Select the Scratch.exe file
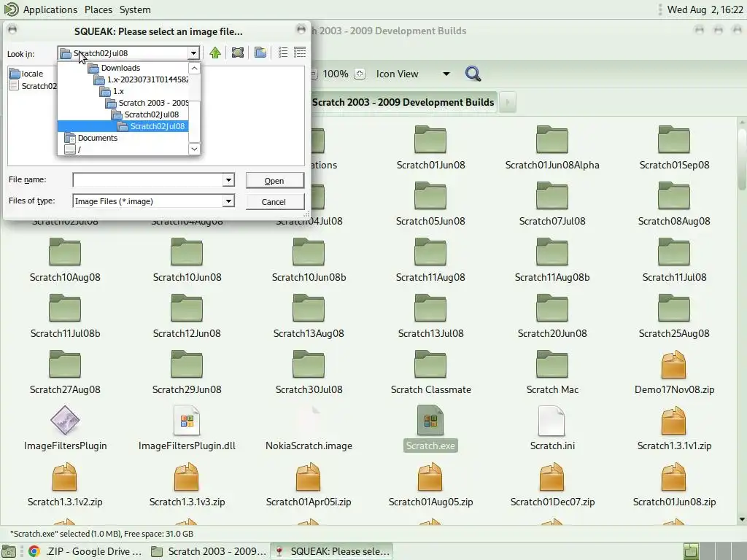The height and width of the screenshot is (560, 747). tap(430, 429)
